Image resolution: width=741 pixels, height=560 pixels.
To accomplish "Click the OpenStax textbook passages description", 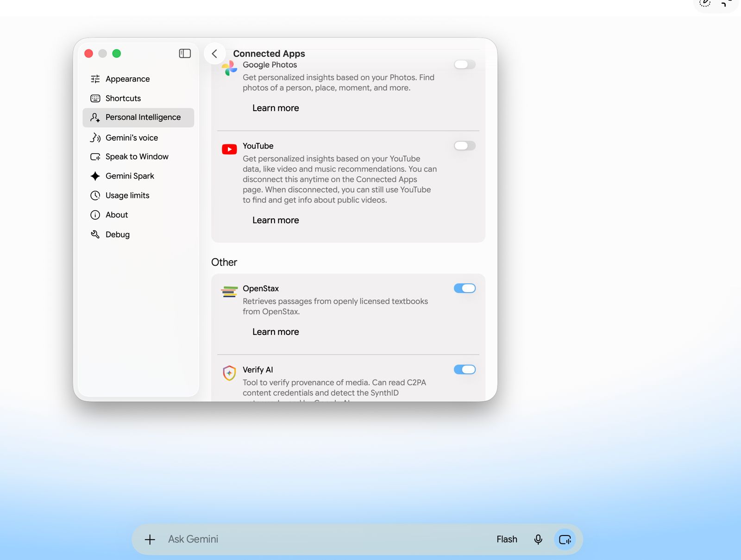I will (x=335, y=307).
